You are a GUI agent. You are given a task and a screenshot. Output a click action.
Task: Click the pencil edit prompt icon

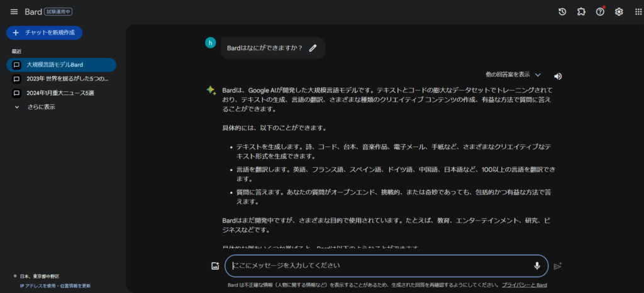[313, 48]
